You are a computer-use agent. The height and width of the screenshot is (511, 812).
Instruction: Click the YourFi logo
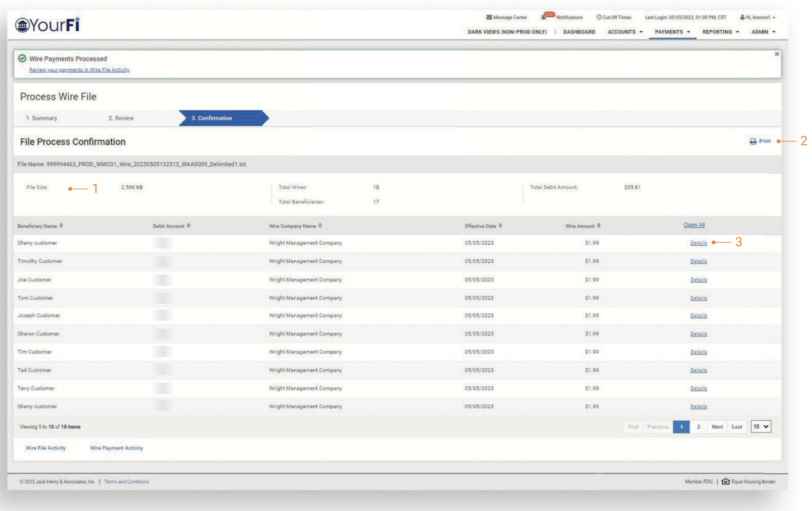[47, 24]
